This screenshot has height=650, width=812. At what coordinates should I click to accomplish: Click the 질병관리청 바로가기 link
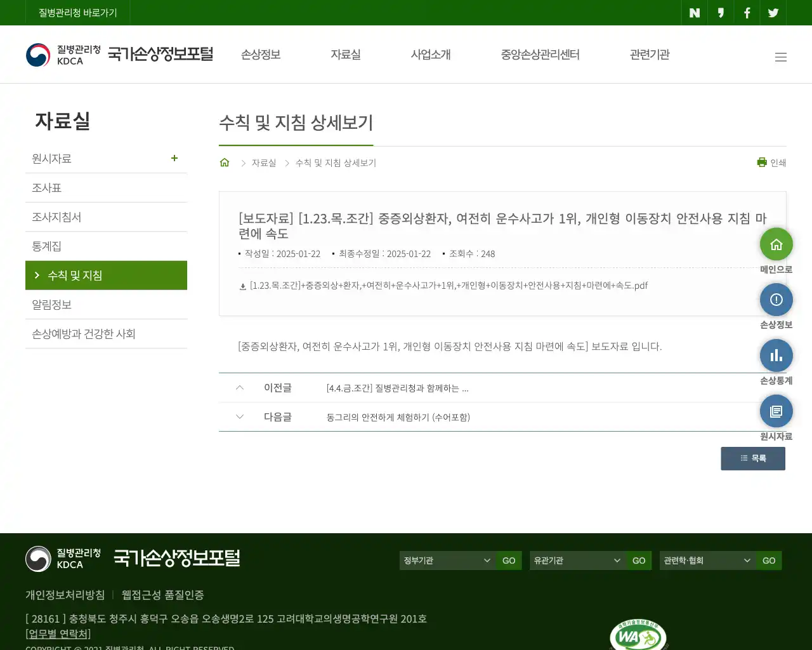coord(78,13)
